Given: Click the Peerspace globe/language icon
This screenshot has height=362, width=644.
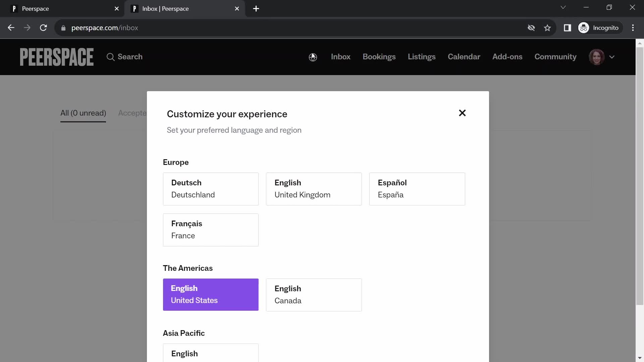Looking at the screenshot, I should tap(313, 57).
